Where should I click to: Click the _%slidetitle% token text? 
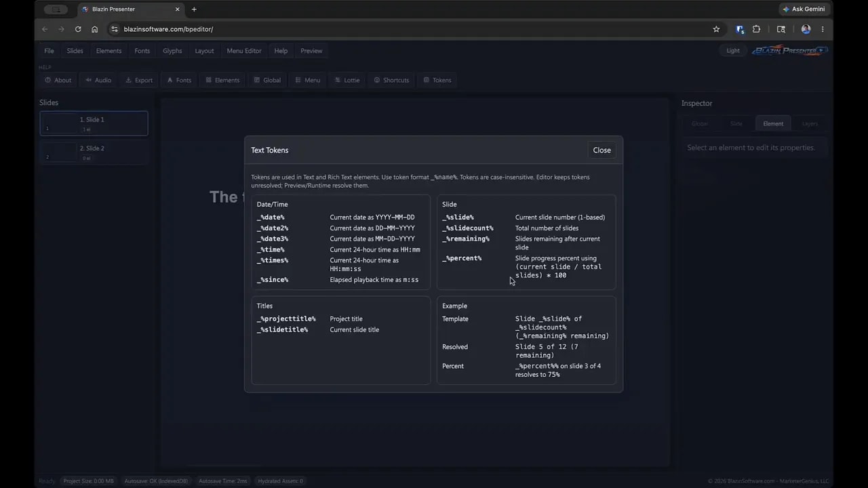[x=282, y=330]
